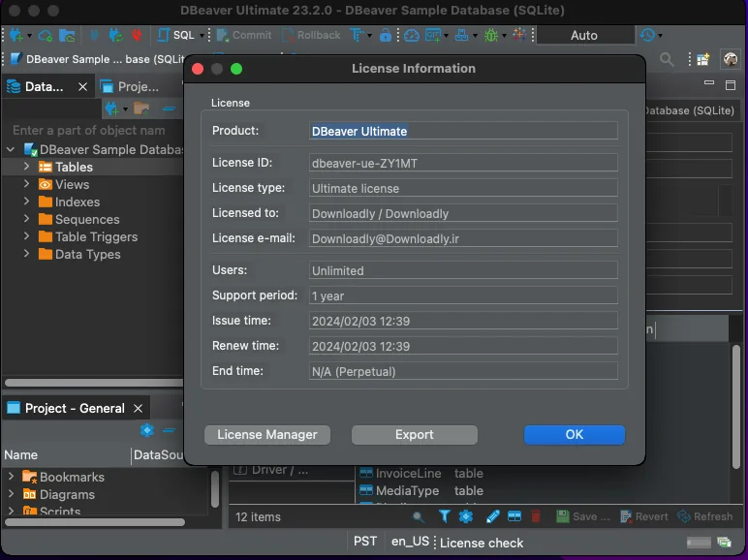Viewport: 748px width, 560px height.
Task: Click the cloud connection icon in toolbar
Action: pos(46,35)
